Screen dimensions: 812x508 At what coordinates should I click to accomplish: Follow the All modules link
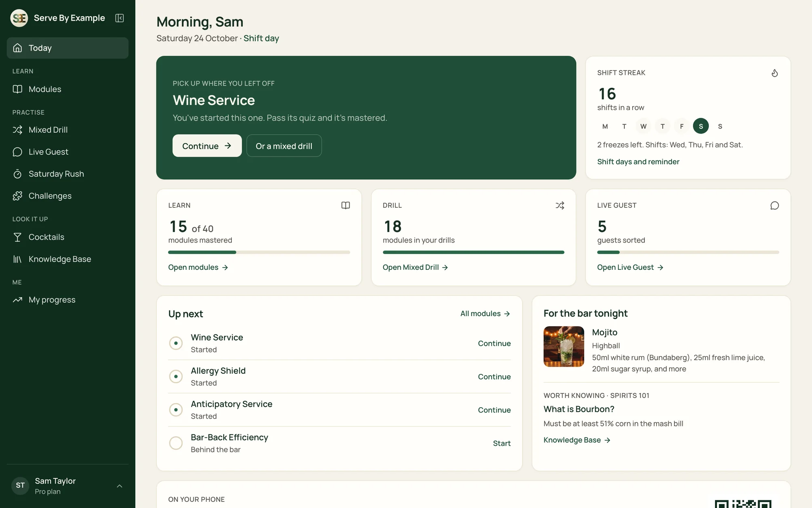tap(485, 314)
